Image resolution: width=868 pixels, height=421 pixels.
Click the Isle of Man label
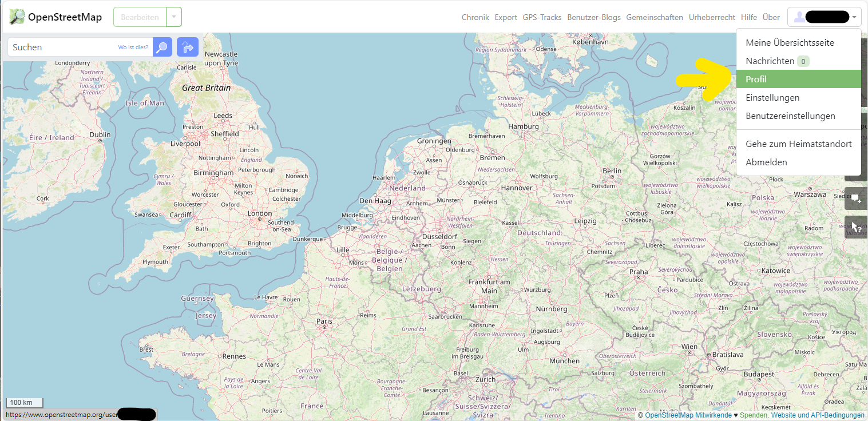145,103
